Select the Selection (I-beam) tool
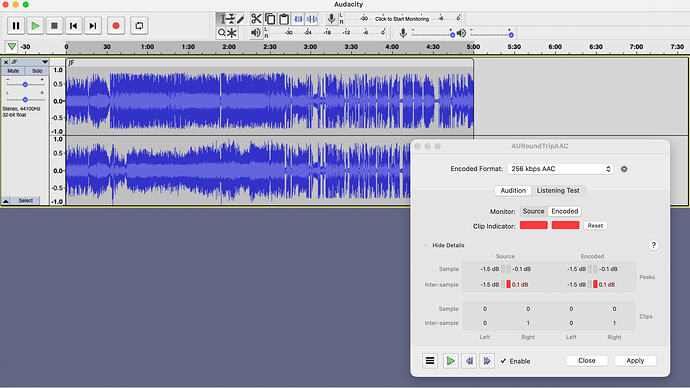This screenshot has height=388, width=690. tap(221, 19)
